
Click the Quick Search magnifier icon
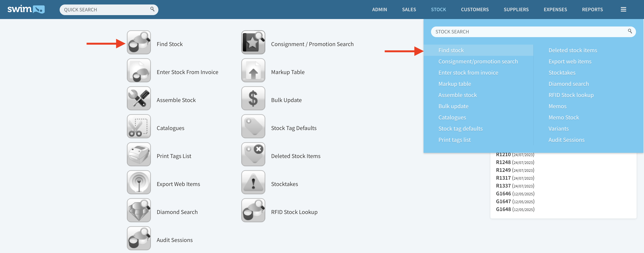point(152,9)
